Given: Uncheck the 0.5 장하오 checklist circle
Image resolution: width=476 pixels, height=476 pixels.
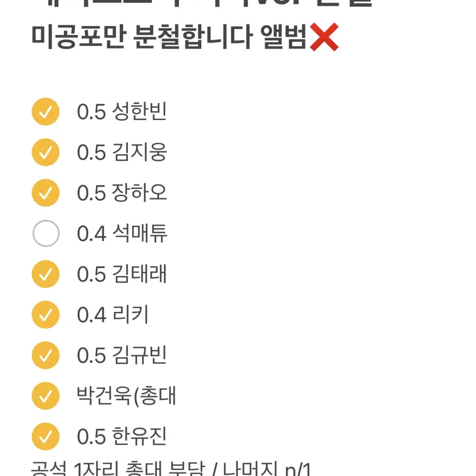Looking at the screenshot, I should (46, 193).
